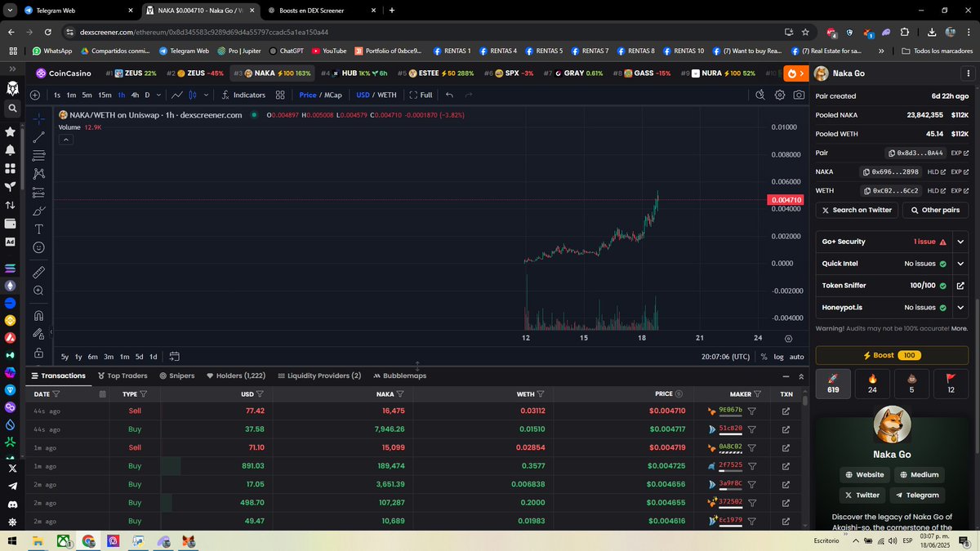The image size is (980, 551).
Task: Open the Naka Go Telegram link
Action: [917, 495]
